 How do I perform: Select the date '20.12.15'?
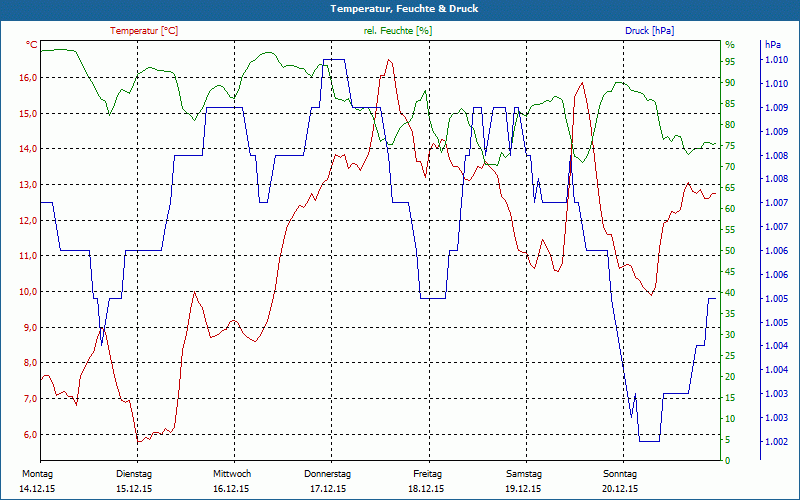620,489
